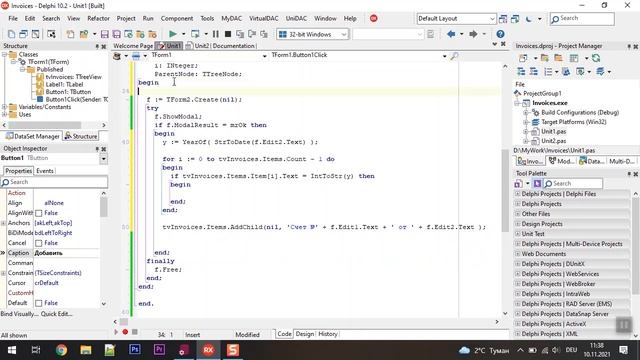Expand the Uses node in Structure
The image size is (640, 360).
pos(4,115)
